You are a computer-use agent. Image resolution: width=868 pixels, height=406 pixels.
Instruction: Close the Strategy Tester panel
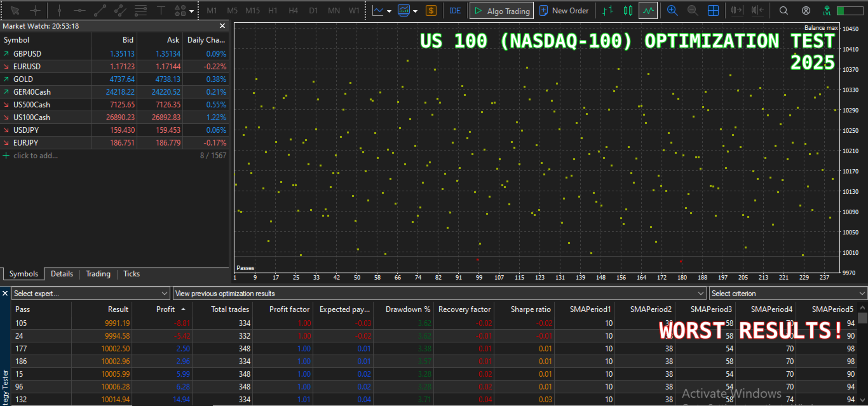point(5,294)
